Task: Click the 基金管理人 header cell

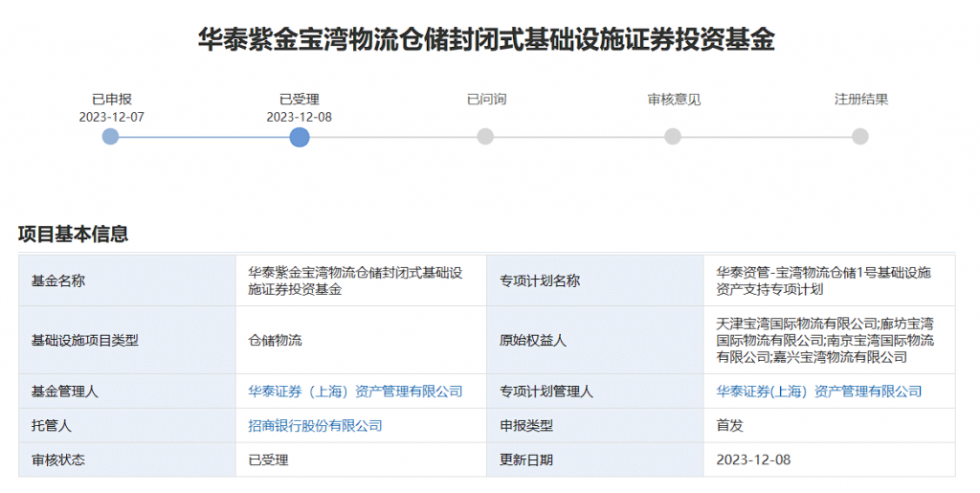Action: point(127,392)
